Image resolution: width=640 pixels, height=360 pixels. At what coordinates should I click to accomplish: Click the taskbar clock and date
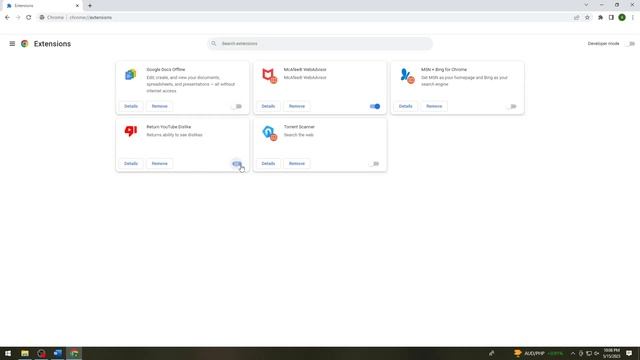tap(611, 353)
